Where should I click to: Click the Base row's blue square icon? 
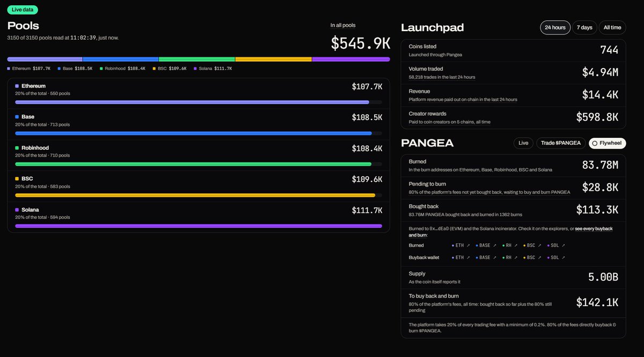tap(17, 117)
